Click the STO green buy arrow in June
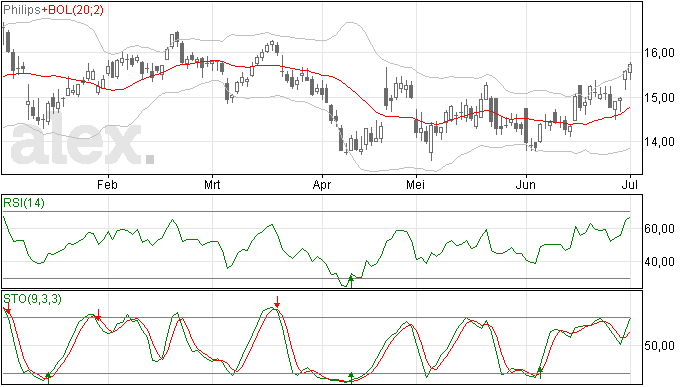This screenshot has height=387, width=690. click(x=540, y=372)
